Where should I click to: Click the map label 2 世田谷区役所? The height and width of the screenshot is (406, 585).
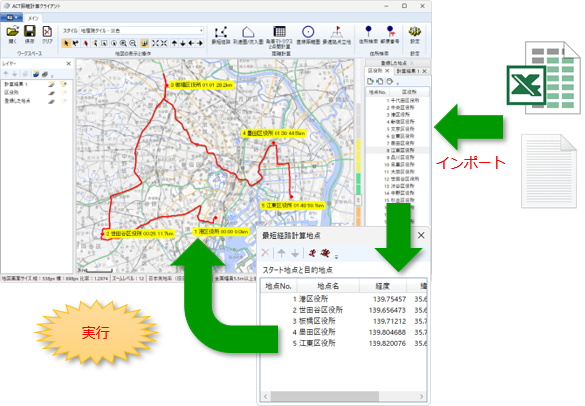click(139, 234)
